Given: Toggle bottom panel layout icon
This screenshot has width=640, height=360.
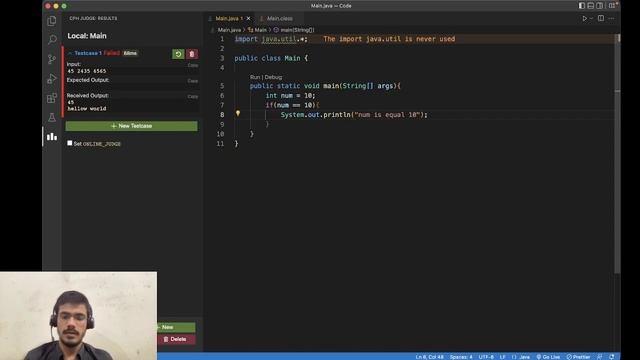Looking at the screenshot, I should [591, 6].
